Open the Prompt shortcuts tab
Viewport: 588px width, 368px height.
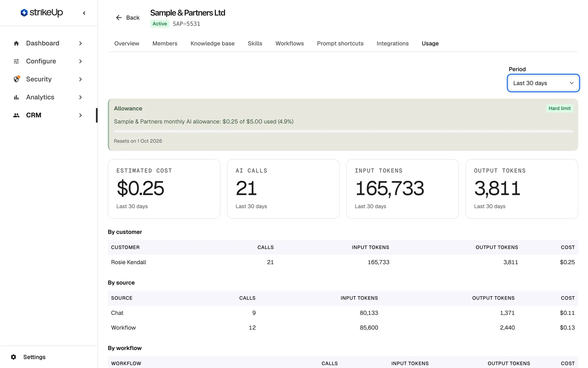(x=340, y=44)
